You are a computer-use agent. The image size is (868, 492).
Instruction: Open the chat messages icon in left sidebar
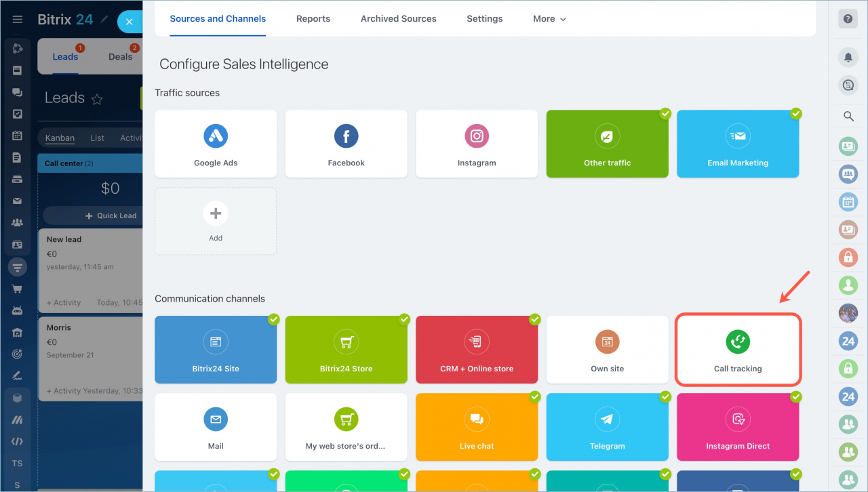pos(18,92)
